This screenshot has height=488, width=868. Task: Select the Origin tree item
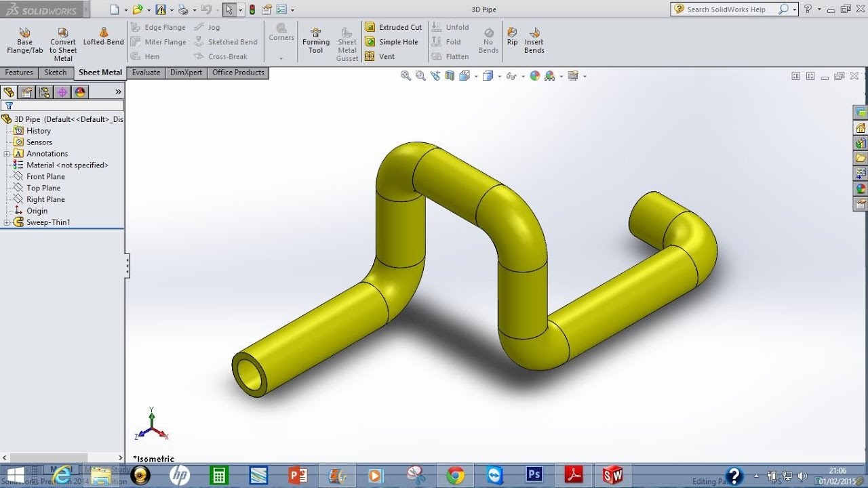[31, 211]
